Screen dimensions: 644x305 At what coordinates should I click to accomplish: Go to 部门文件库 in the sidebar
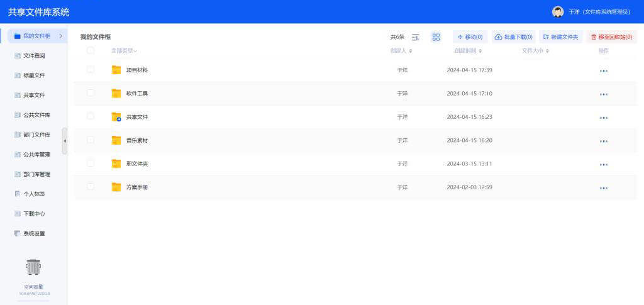pos(36,135)
